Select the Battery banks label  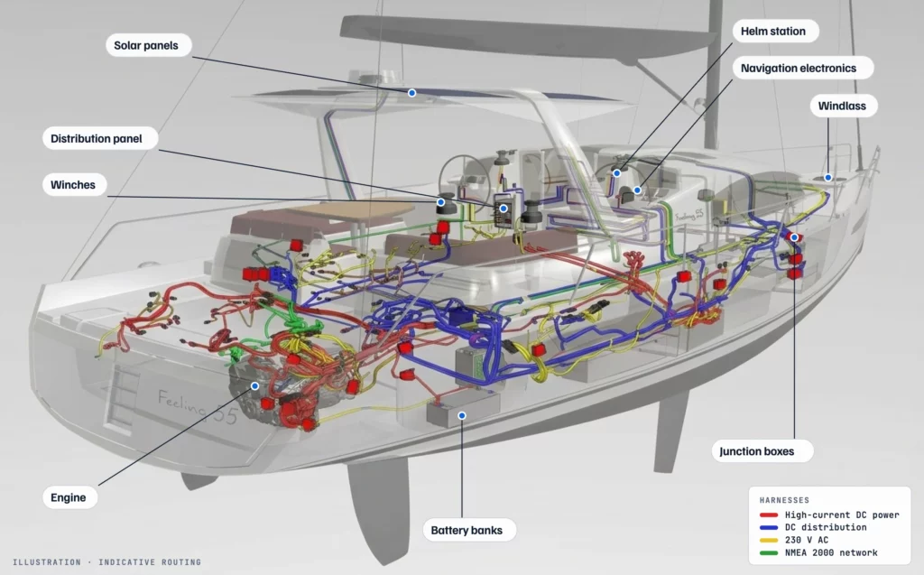pyautogui.click(x=469, y=530)
